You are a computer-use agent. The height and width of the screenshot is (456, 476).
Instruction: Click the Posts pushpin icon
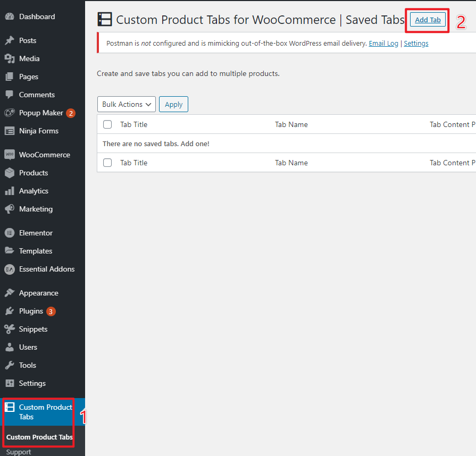pyautogui.click(x=10, y=40)
